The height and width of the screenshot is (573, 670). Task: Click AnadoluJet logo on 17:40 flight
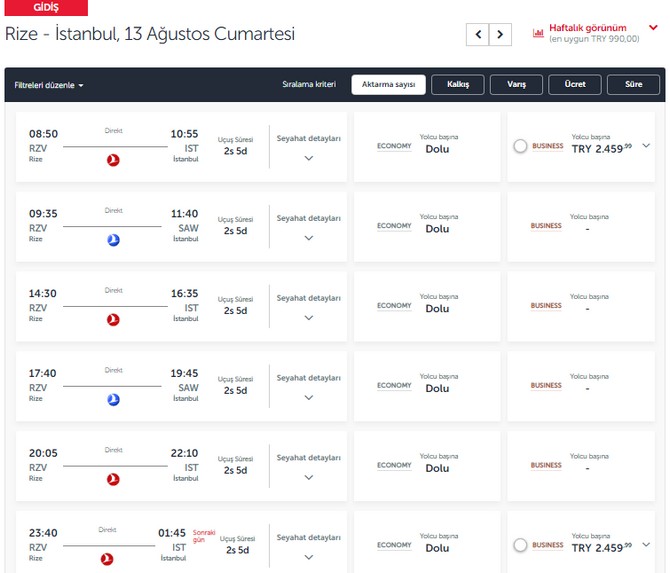[113, 400]
